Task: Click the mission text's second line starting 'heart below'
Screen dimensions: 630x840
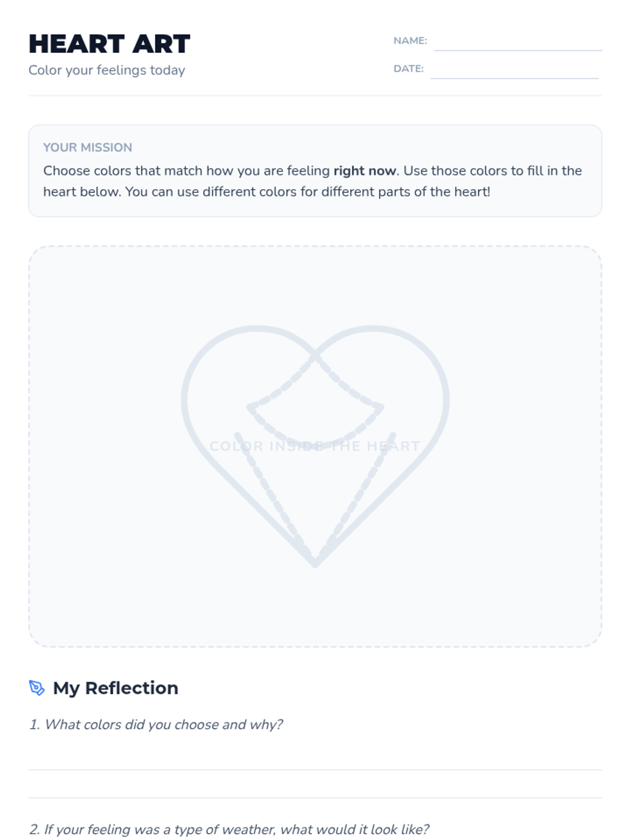Action: click(266, 192)
